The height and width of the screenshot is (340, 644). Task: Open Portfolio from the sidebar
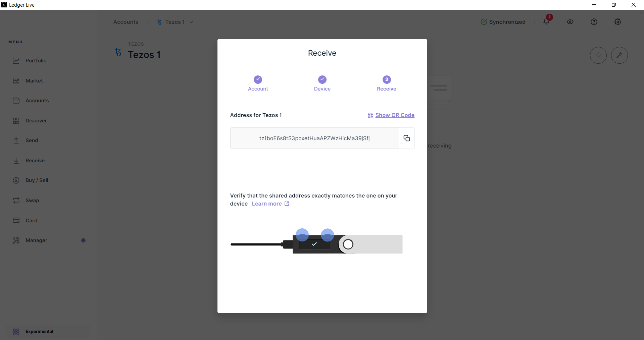[36, 61]
